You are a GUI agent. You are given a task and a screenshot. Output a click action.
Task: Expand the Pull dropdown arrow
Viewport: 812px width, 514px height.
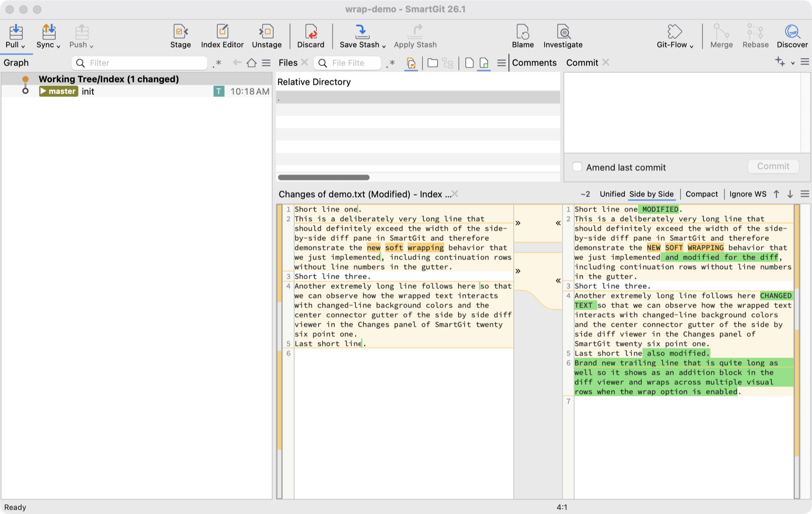point(23,46)
